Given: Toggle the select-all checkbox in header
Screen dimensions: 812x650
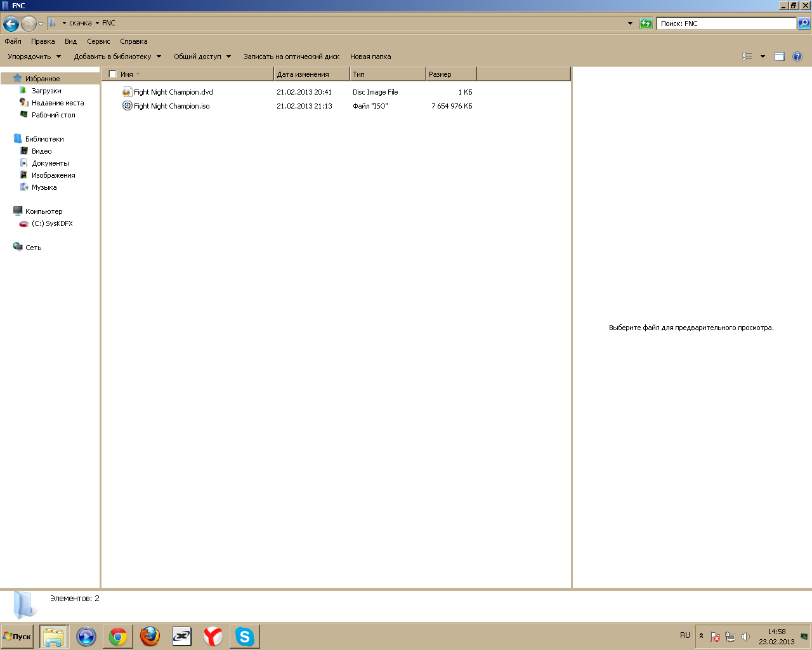Looking at the screenshot, I should pos(112,74).
